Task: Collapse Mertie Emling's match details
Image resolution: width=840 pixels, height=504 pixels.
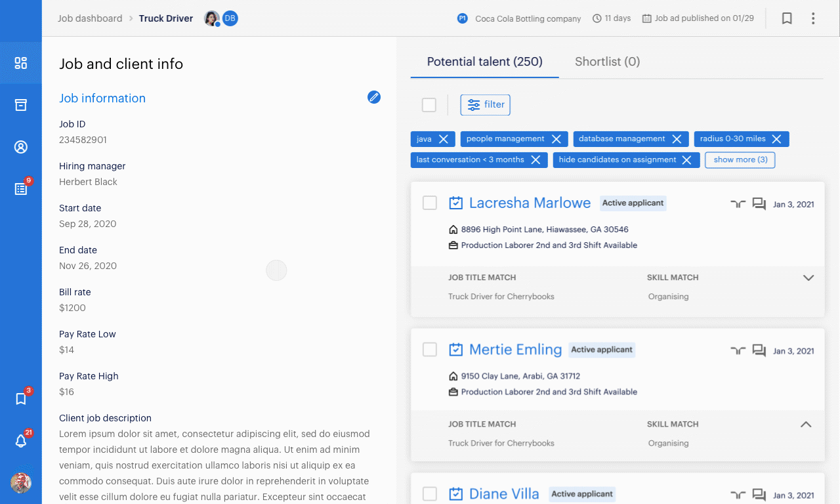Action: [806, 425]
